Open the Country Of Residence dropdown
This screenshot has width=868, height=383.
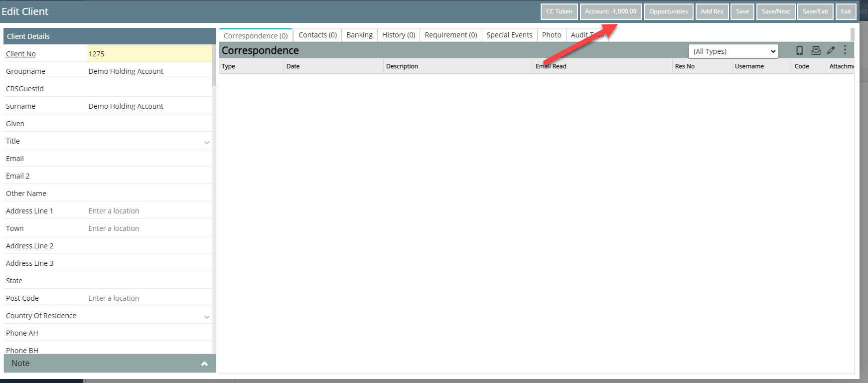point(207,317)
